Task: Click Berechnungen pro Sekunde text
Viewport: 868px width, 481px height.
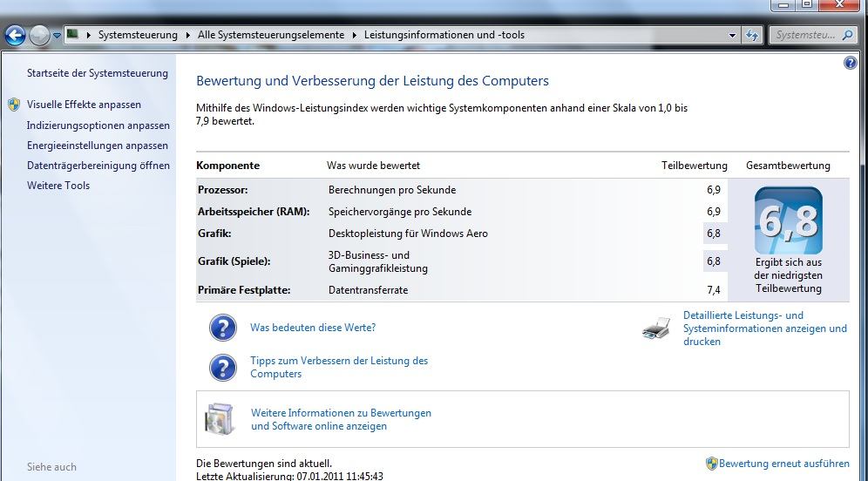Action: point(392,190)
